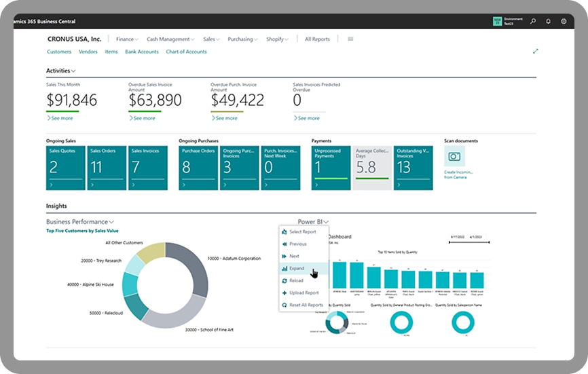The width and height of the screenshot is (588, 374).
Task: Click the 20000 - Trey Research label
Action: 101,261
